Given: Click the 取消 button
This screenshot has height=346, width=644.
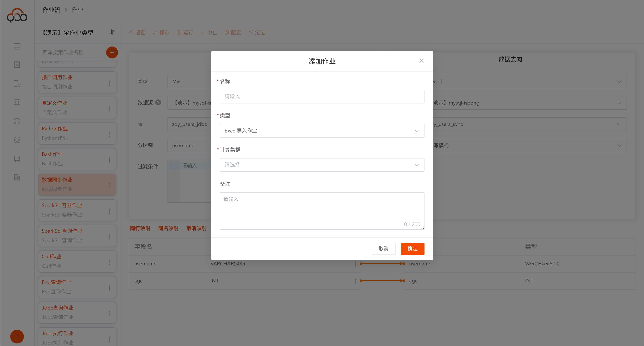Looking at the screenshot, I should click(x=383, y=249).
